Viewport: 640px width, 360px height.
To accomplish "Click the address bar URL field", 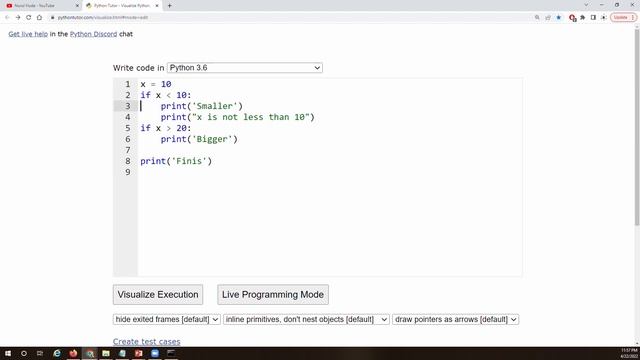I will click(286, 18).
